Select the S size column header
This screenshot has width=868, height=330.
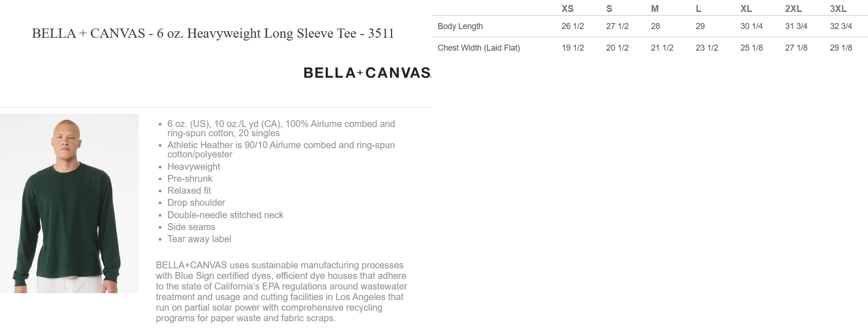point(609,9)
